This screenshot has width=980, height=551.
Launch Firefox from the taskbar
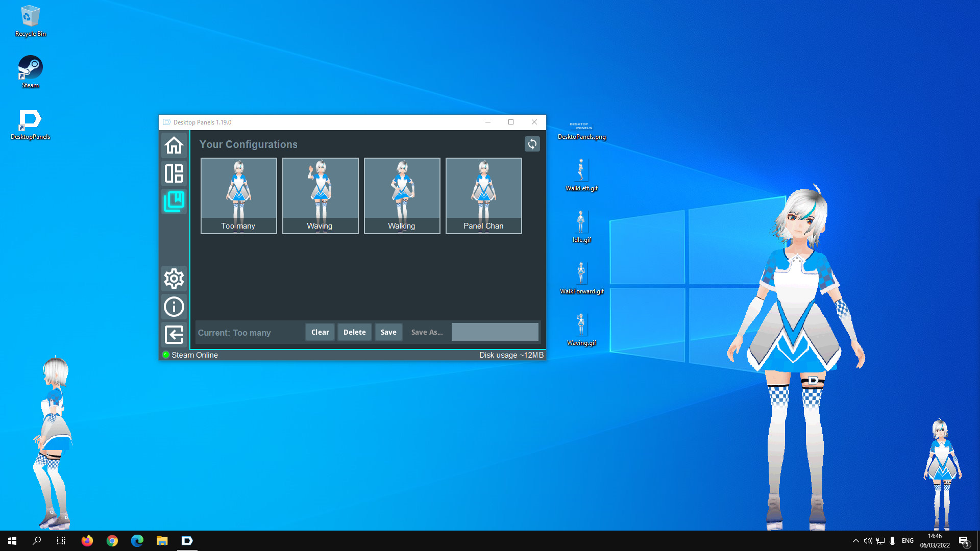click(87, 540)
